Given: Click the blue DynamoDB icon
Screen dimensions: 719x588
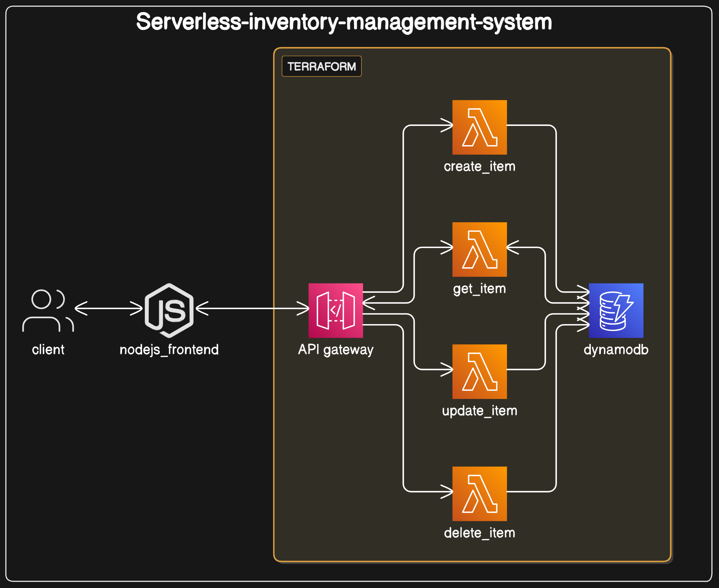Looking at the screenshot, I should [x=616, y=311].
